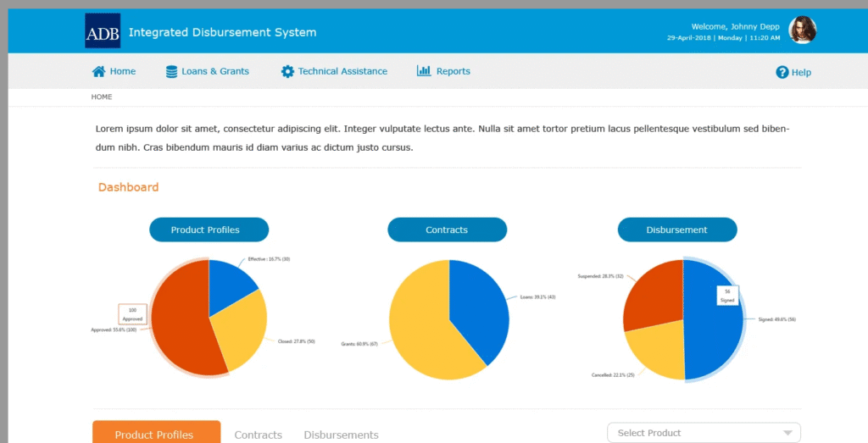Click the Loans & Grants database icon
The width and height of the screenshot is (868, 443).
(x=172, y=71)
